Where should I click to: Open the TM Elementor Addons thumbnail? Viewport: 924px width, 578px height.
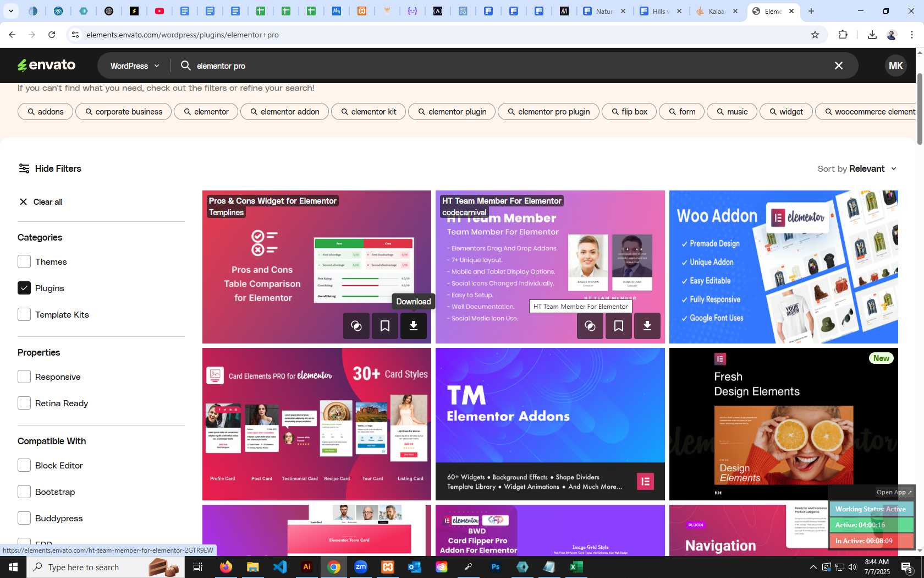pos(550,424)
